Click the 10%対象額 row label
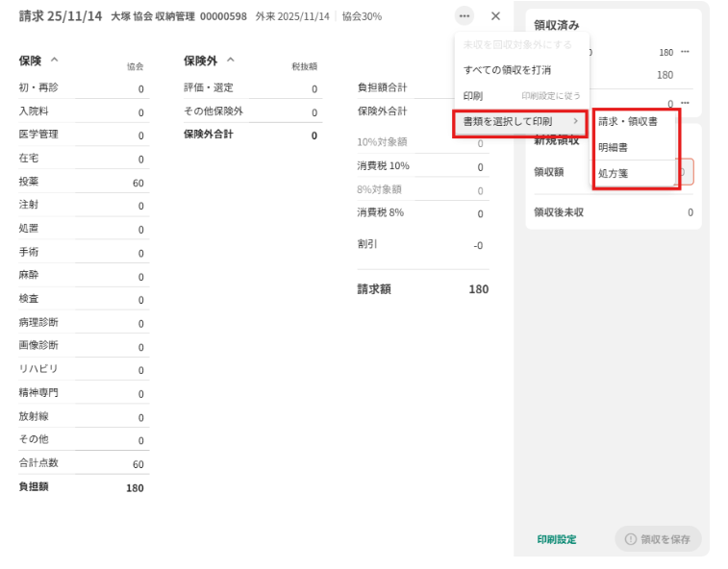The height and width of the screenshot is (569, 728). tap(382, 142)
